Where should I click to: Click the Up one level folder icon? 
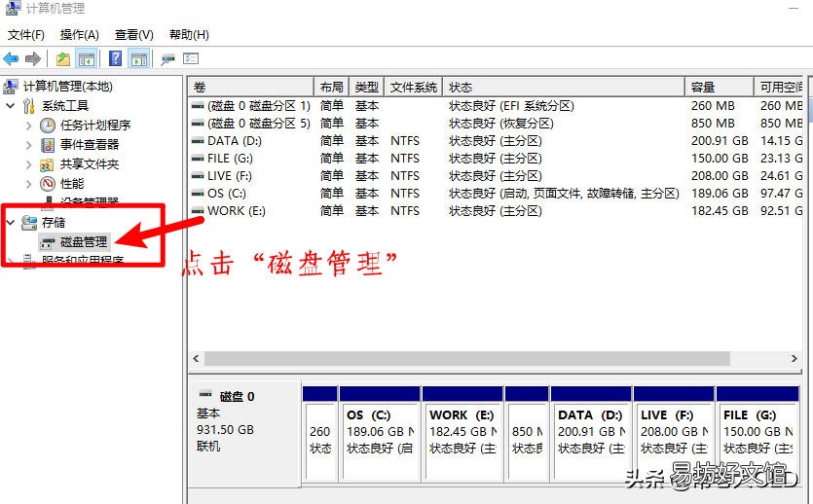click(x=63, y=58)
